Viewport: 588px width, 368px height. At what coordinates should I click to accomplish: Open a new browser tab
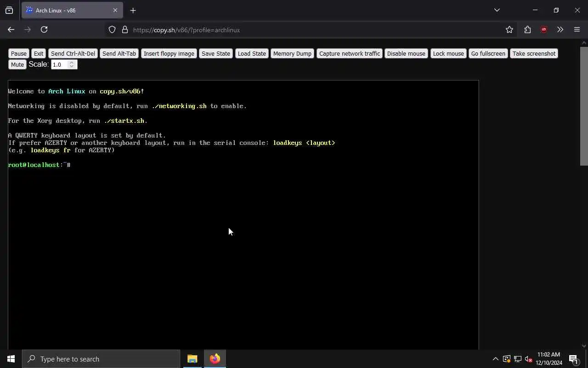point(133,10)
